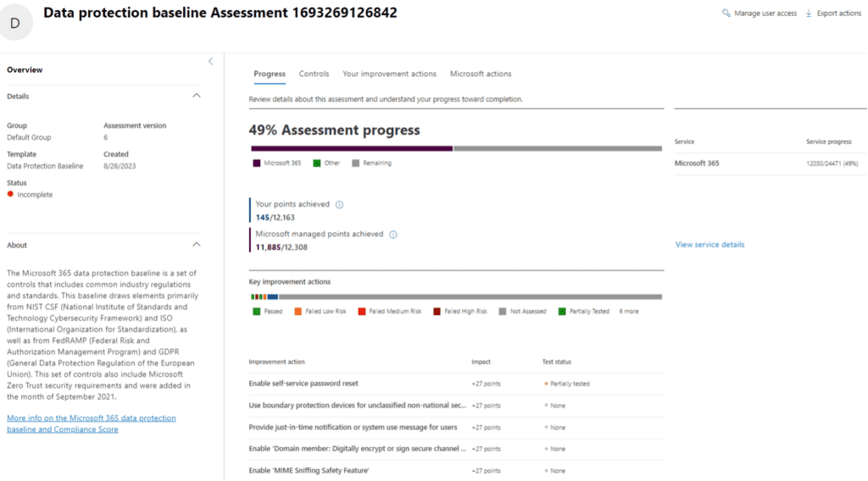Open Your improvement actions tab

[x=389, y=74]
